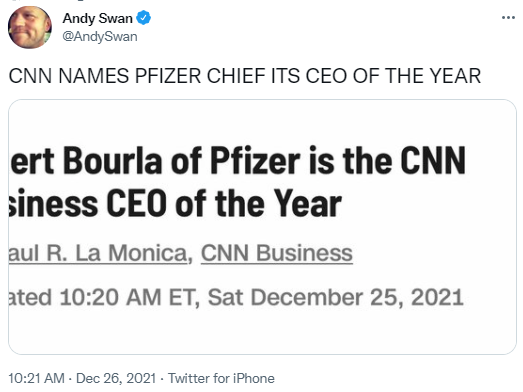Click YEAR at the end of tweet text
The image size is (523, 392).
(455, 76)
